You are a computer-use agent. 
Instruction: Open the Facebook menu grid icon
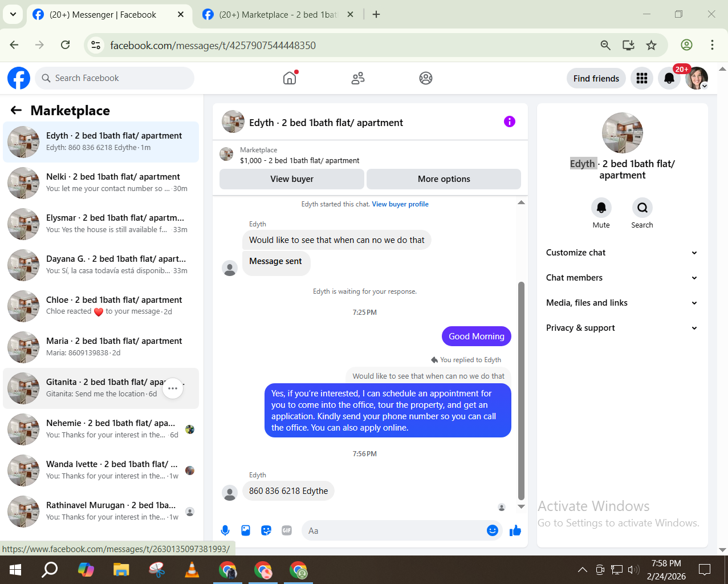(x=642, y=78)
